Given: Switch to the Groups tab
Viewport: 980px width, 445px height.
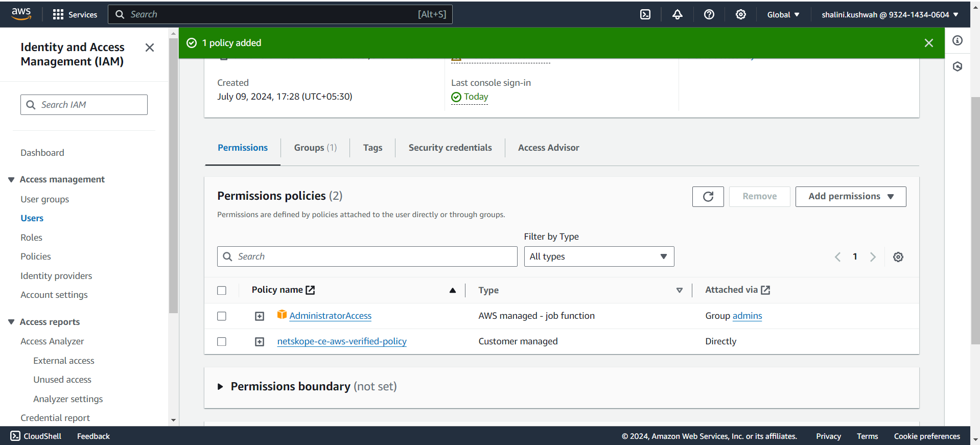Looking at the screenshot, I should 315,148.
